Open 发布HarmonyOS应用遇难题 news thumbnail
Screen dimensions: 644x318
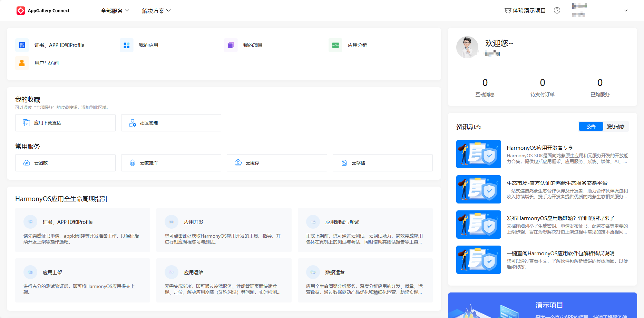point(479,225)
